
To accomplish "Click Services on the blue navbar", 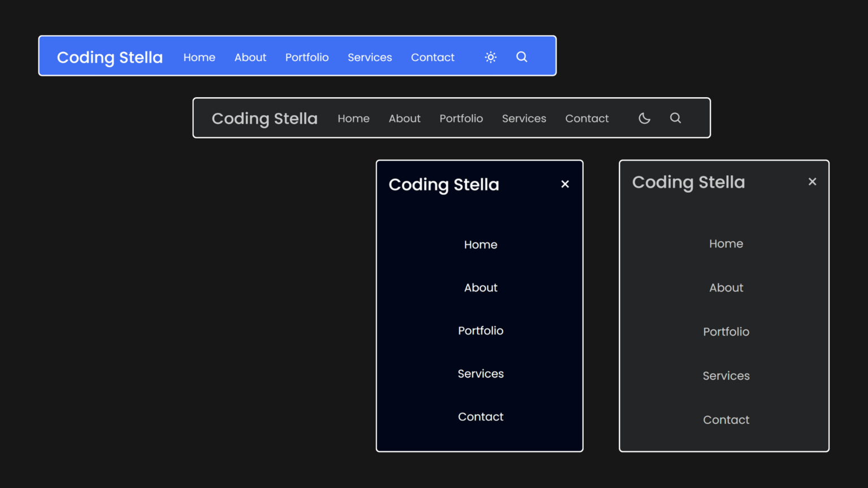I will (x=370, y=57).
